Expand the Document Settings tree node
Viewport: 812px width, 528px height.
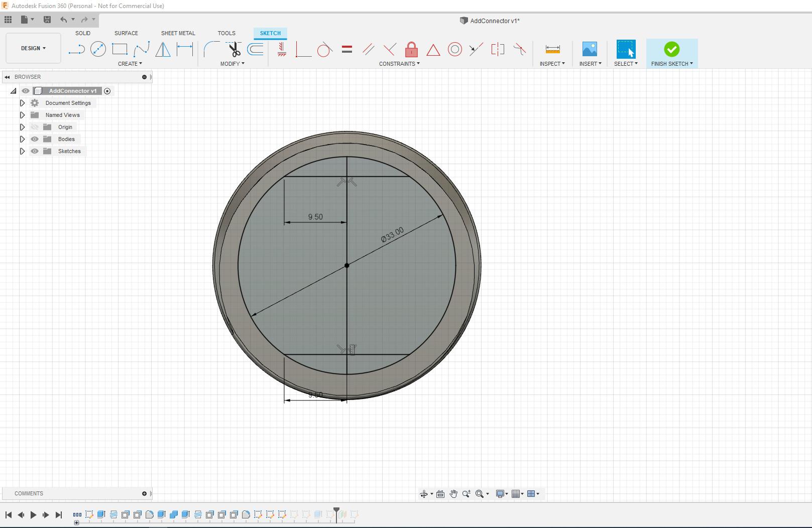tap(22, 103)
